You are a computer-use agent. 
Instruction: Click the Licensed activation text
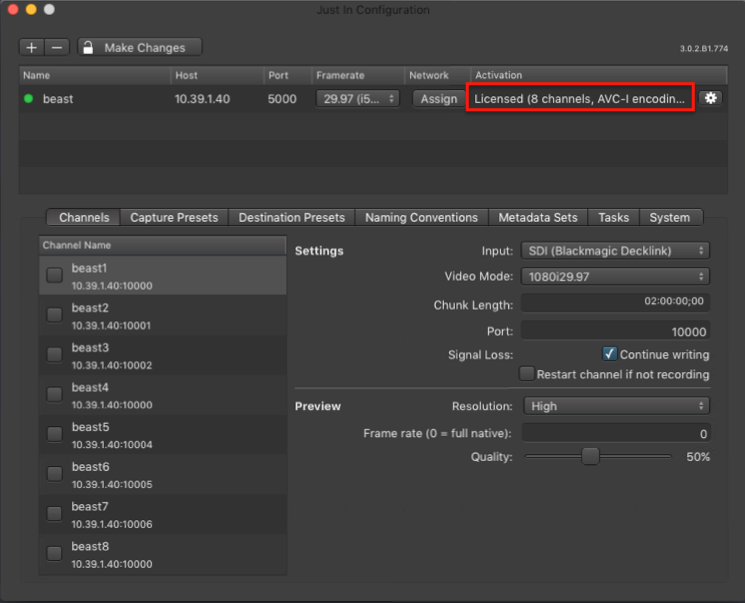[x=580, y=98]
